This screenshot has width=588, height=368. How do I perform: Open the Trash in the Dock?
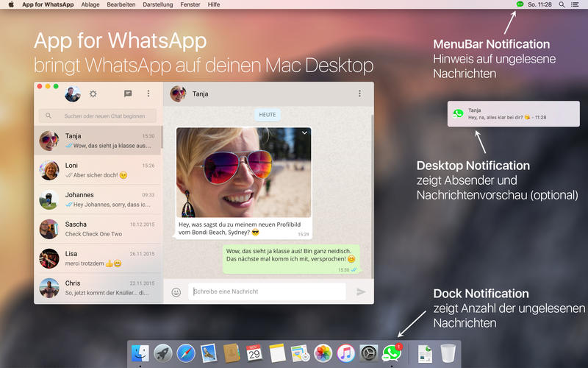(x=448, y=353)
